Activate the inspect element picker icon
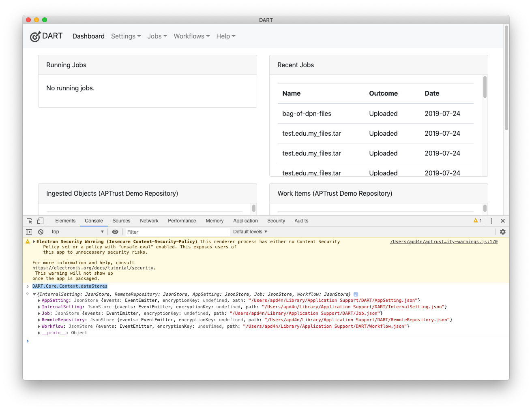Screen dimensions: 532x410 coord(29,221)
